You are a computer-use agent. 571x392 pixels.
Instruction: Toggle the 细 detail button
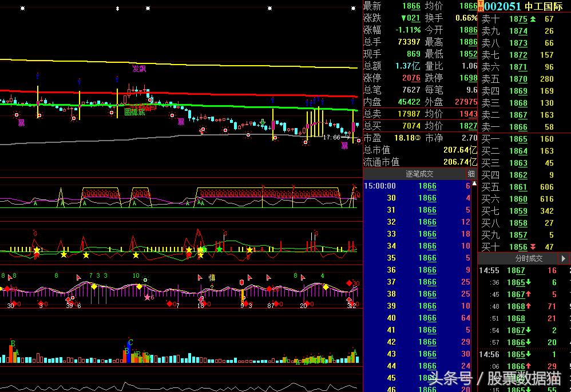(x=471, y=174)
